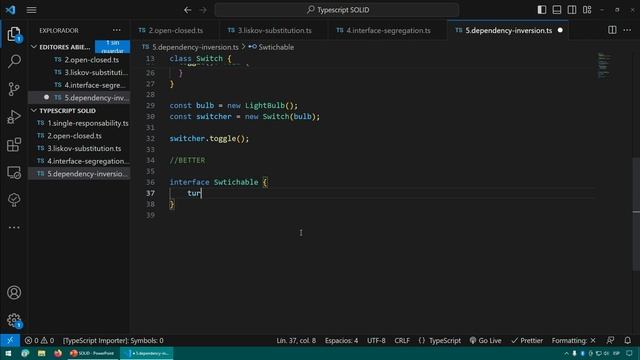The image size is (640, 360).
Task: Toggle Formatting status bar item
Action: [x=573, y=340]
